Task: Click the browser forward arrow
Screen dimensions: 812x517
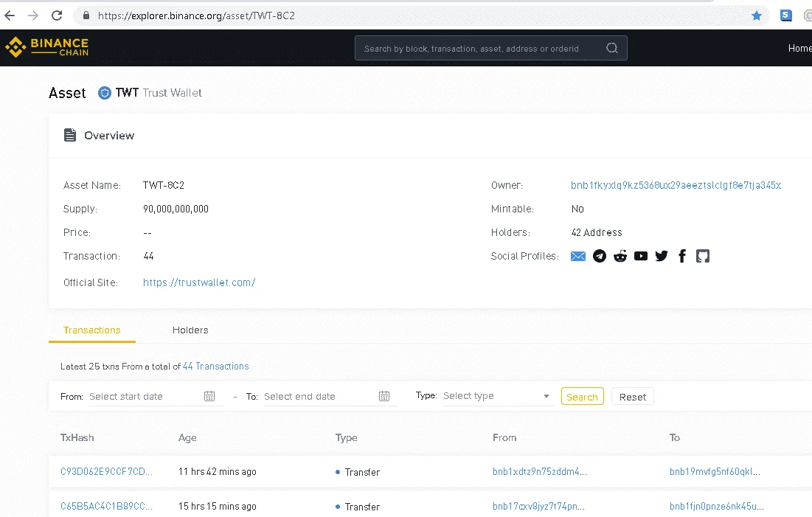Action: point(33,15)
